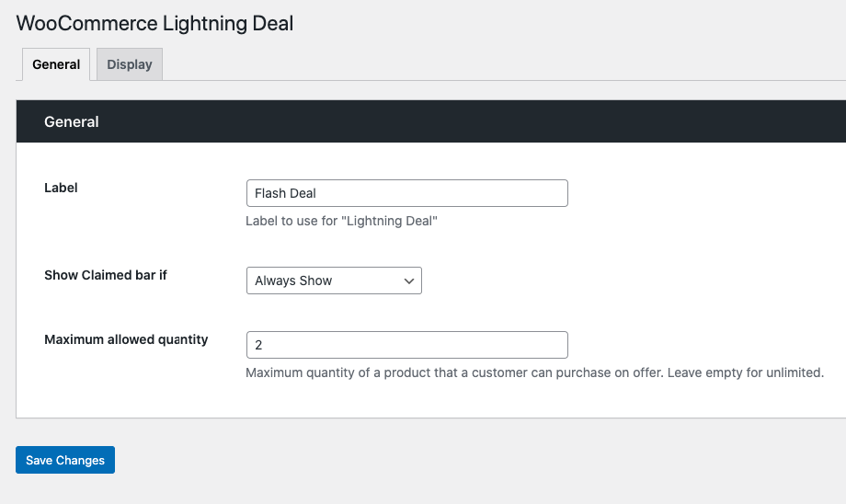Viewport: 846px width, 504px height.
Task: Click the WooCommerce Lightning Deal page title
Action: (x=155, y=24)
